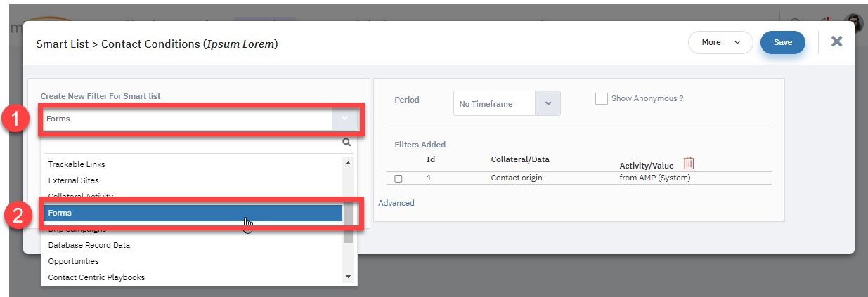868x297 pixels.
Task: Choose Opportunities from the filter list
Action: [x=193, y=261]
